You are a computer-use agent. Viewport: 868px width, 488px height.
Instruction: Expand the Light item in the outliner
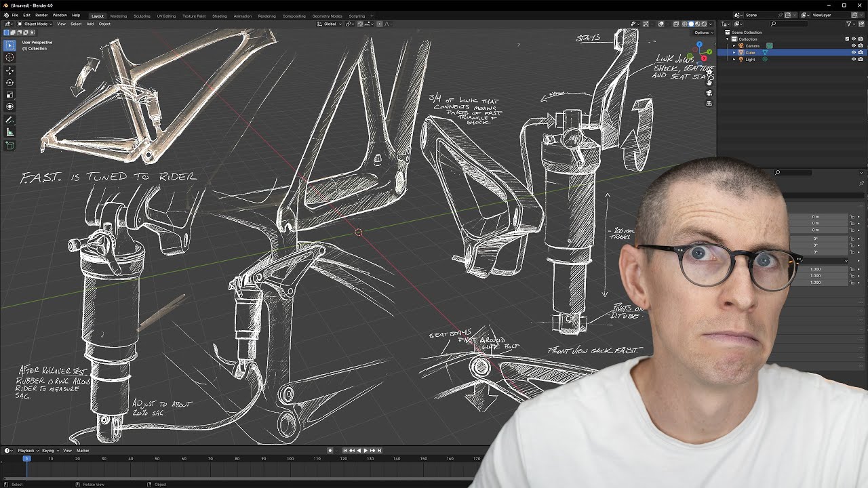(734, 59)
